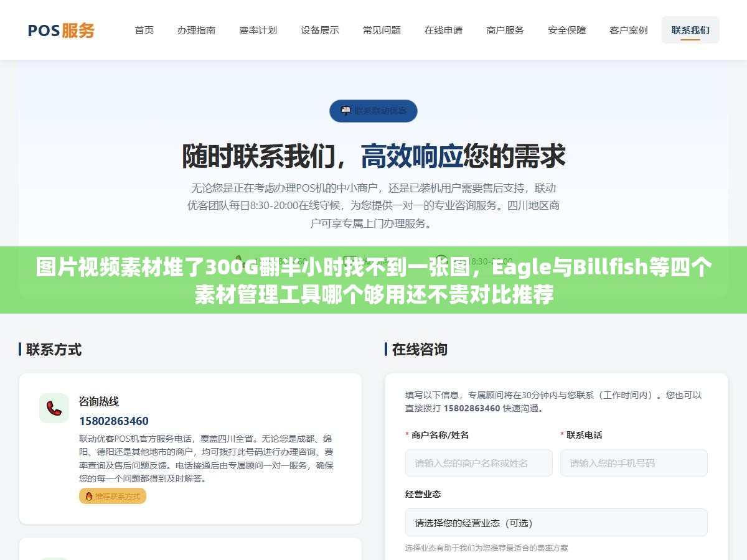Viewport: 747px width, 560px height.
Task: Open the 首页 nav item
Action: 144,30
